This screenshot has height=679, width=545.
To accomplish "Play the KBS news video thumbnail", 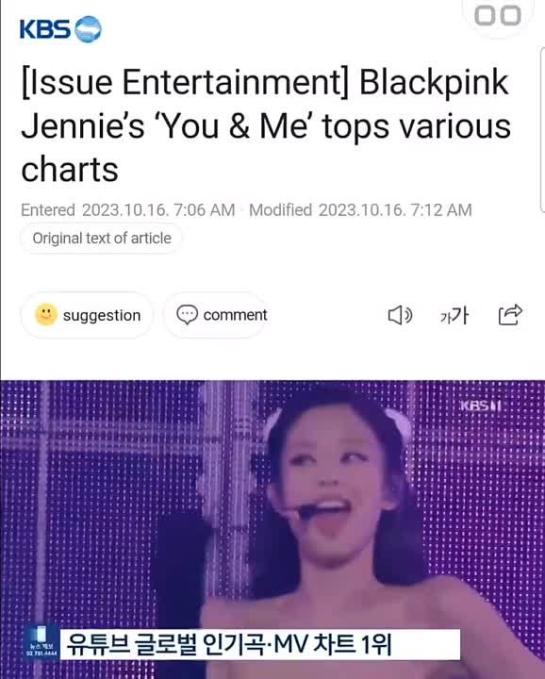I will point(273,530).
